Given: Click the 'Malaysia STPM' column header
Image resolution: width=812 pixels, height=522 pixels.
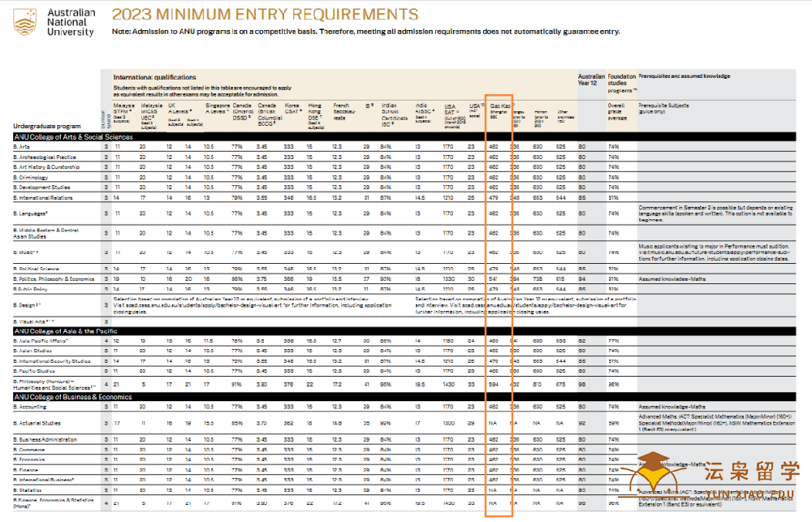Looking at the screenshot, I should point(123,112).
